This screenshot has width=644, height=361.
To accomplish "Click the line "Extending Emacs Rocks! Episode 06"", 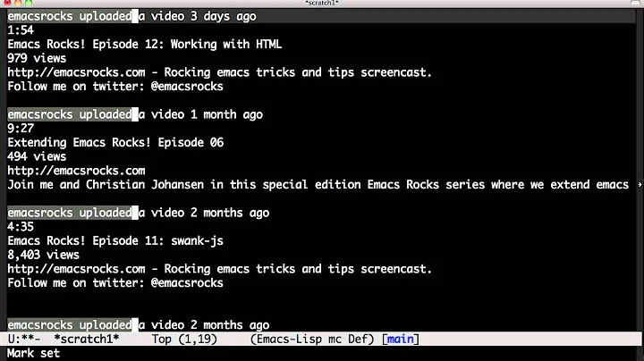I will click(x=115, y=142).
